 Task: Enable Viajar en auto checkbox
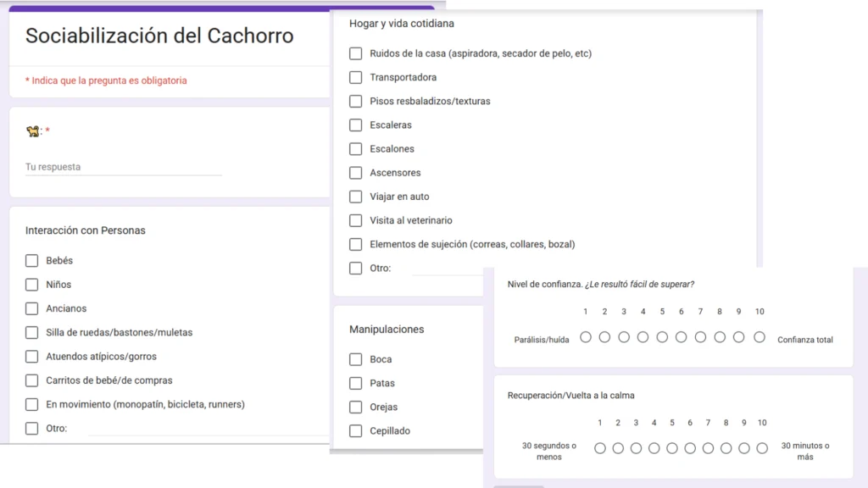[356, 197]
